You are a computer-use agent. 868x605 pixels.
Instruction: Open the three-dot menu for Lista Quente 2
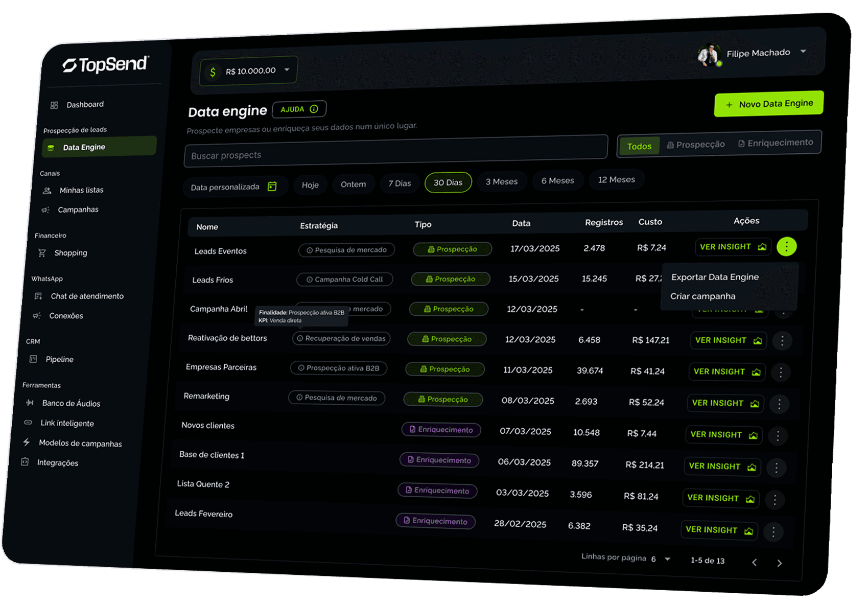(775, 500)
